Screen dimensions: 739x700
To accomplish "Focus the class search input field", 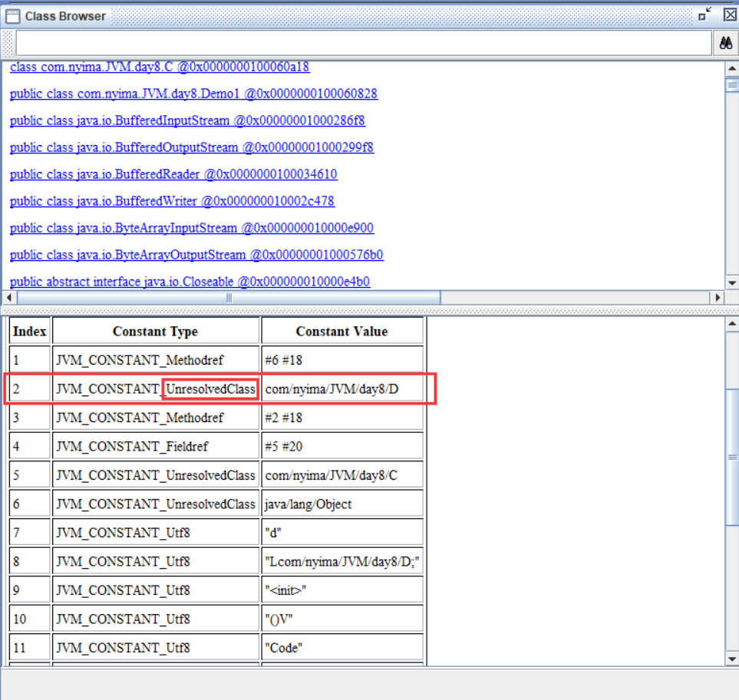I will (x=364, y=44).
